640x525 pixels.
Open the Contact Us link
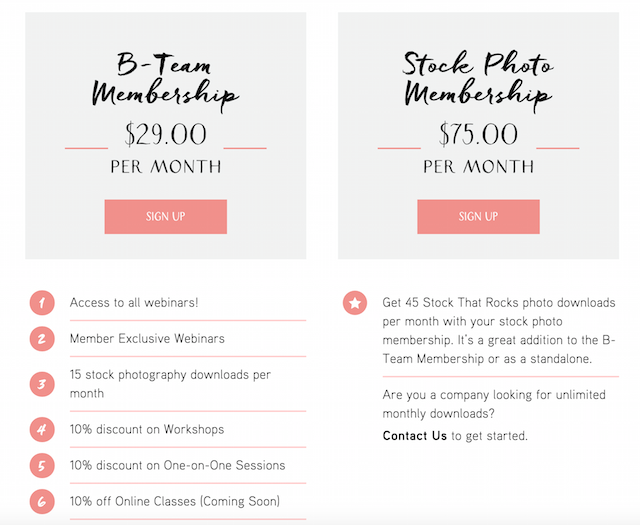[415, 436]
